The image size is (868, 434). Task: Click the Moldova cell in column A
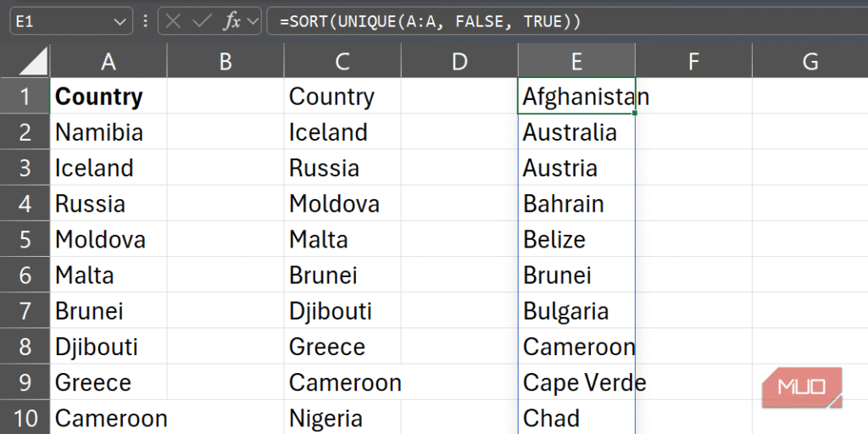pos(108,238)
